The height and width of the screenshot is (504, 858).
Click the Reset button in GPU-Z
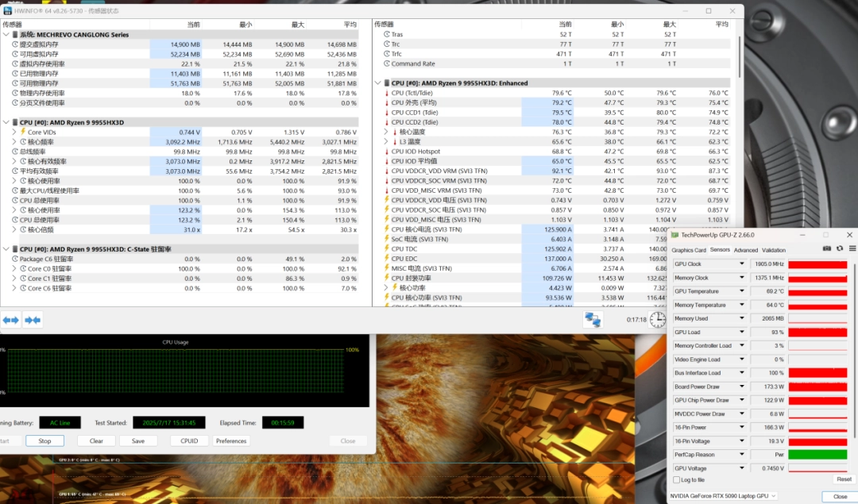[844, 479]
